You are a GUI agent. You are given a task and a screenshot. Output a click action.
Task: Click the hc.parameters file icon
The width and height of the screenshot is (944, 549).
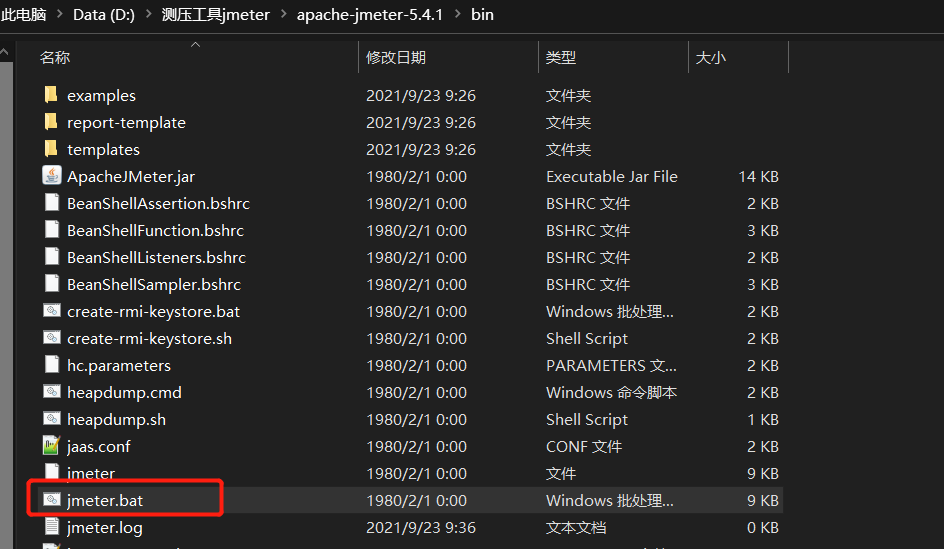click(52, 365)
